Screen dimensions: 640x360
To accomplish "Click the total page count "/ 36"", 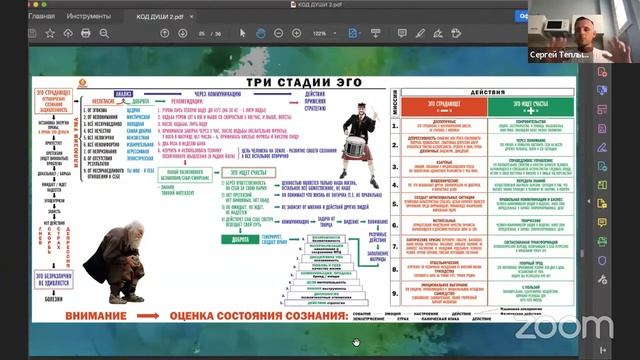I will pyautogui.click(x=216, y=34).
